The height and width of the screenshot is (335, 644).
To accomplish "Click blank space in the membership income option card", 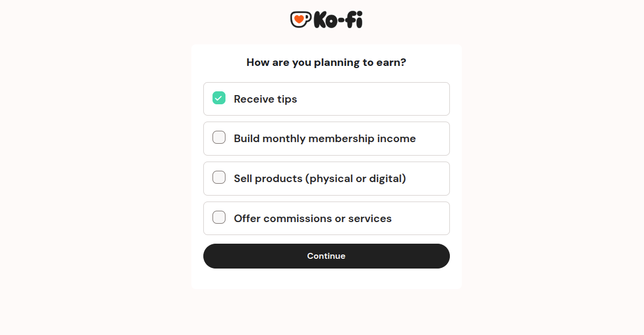I will [x=433, y=139].
